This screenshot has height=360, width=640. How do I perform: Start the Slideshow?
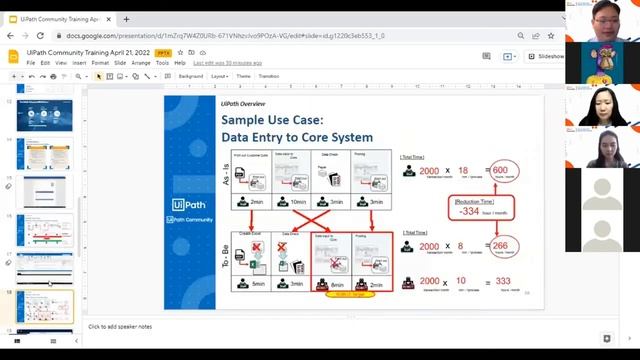click(546, 56)
